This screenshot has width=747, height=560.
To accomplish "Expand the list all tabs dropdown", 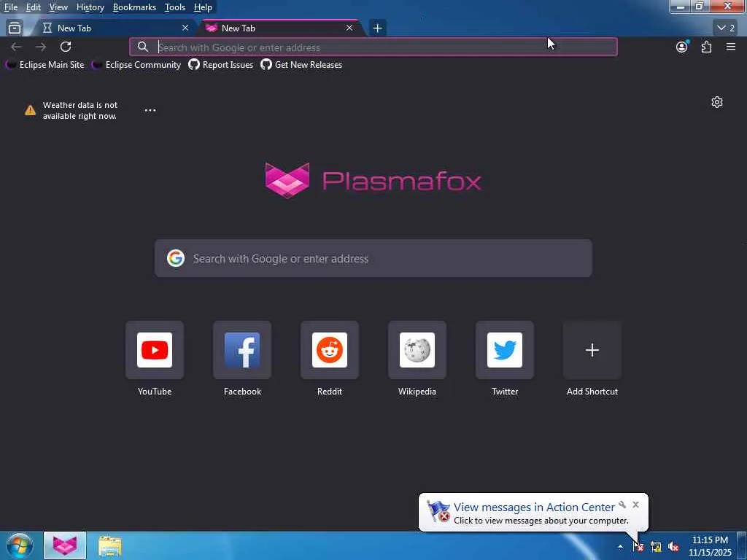I will pyautogui.click(x=726, y=28).
